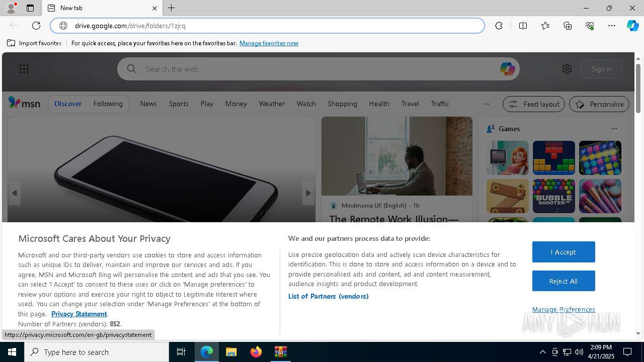Open the Traffic menu item
The width and height of the screenshot is (644, 362).
coord(440,104)
